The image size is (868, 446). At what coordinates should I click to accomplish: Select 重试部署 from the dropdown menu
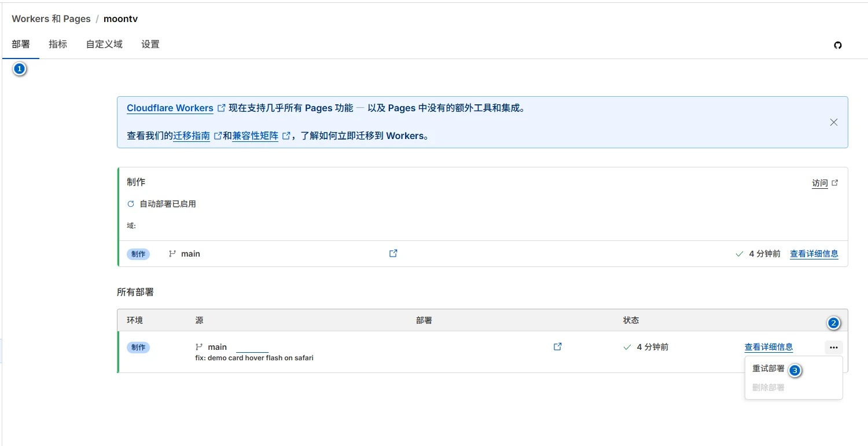pos(768,368)
